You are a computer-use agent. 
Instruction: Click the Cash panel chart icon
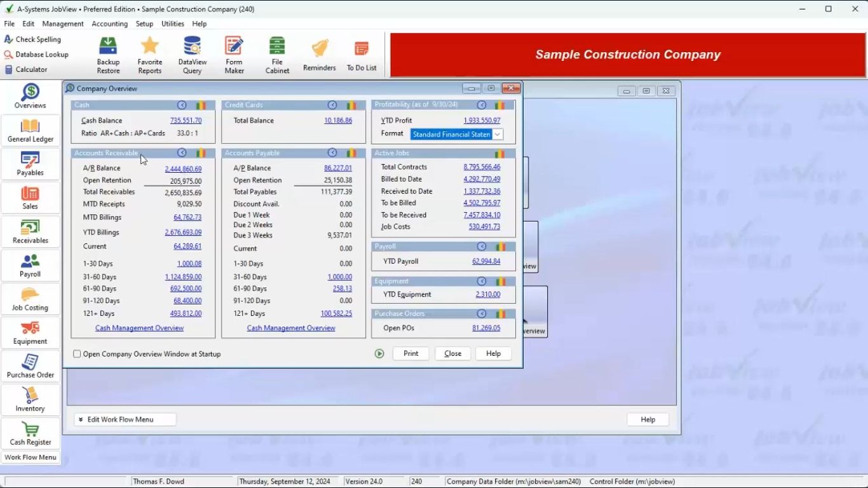pos(200,105)
